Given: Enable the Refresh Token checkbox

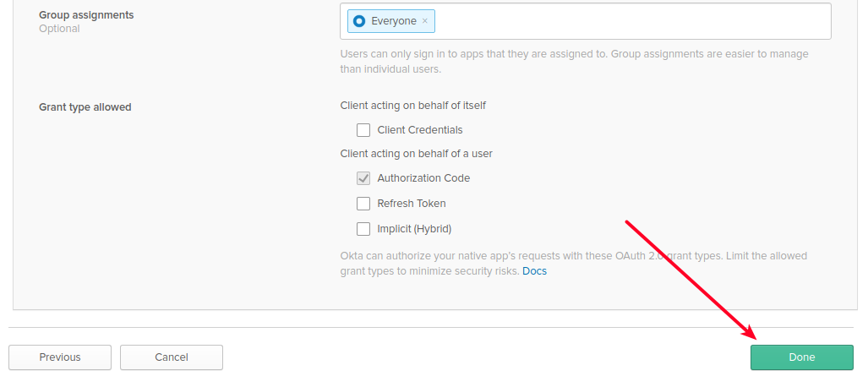Looking at the screenshot, I should point(363,204).
